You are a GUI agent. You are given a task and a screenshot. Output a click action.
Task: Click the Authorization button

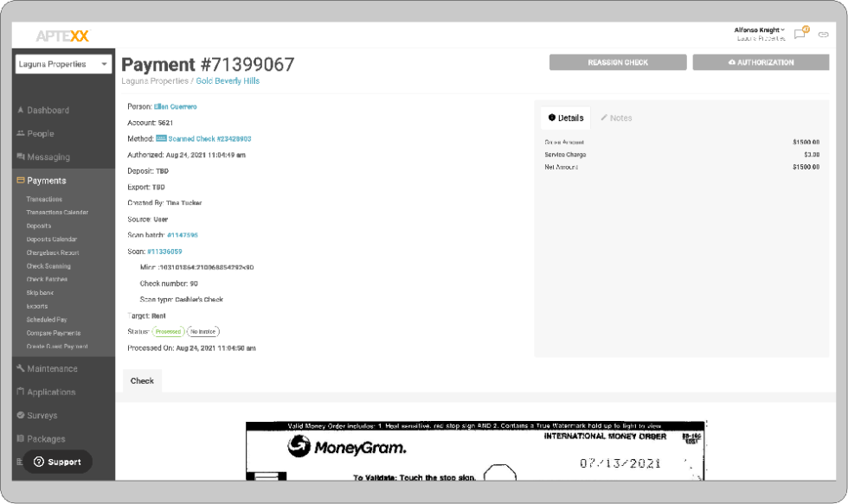[x=761, y=62]
